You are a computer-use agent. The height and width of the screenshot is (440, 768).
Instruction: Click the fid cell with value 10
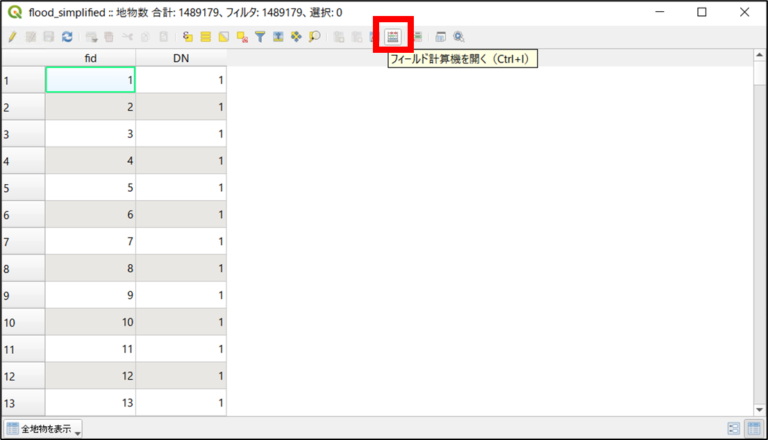coord(91,322)
